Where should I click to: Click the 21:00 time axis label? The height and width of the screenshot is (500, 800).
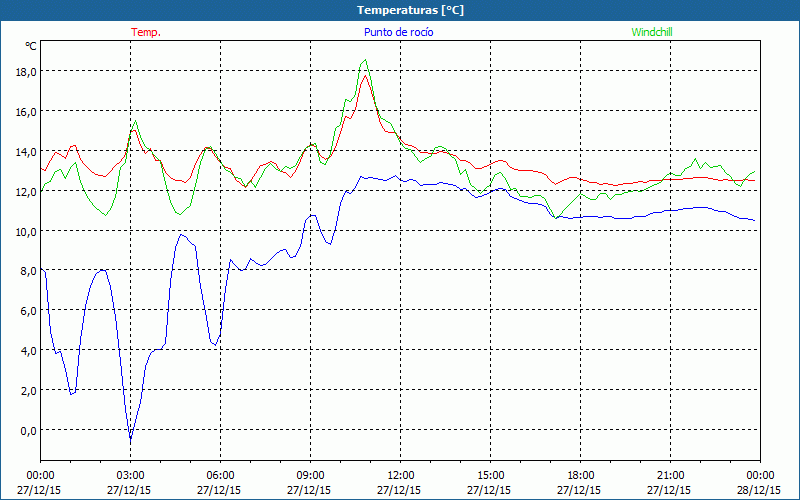[670, 476]
